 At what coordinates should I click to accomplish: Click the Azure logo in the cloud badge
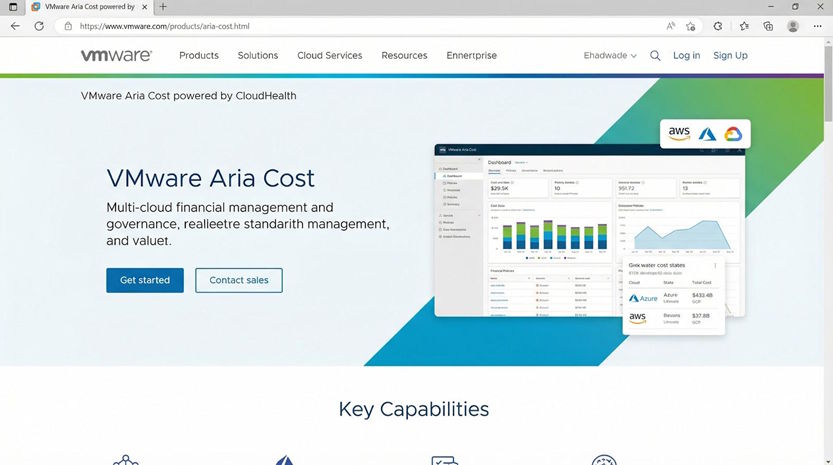click(707, 134)
